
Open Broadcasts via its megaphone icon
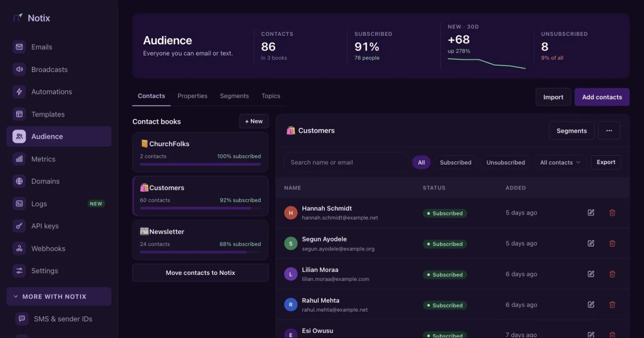tap(19, 69)
